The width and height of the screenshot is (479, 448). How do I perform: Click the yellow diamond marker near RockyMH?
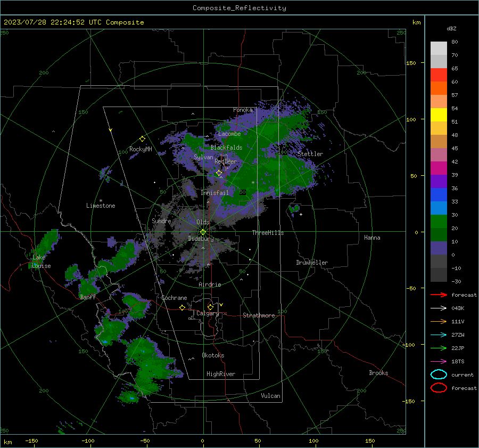[x=142, y=139]
